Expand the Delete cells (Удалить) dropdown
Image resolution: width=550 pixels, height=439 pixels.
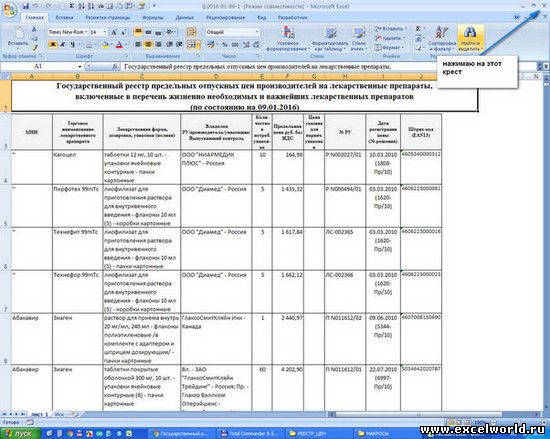coord(404,38)
